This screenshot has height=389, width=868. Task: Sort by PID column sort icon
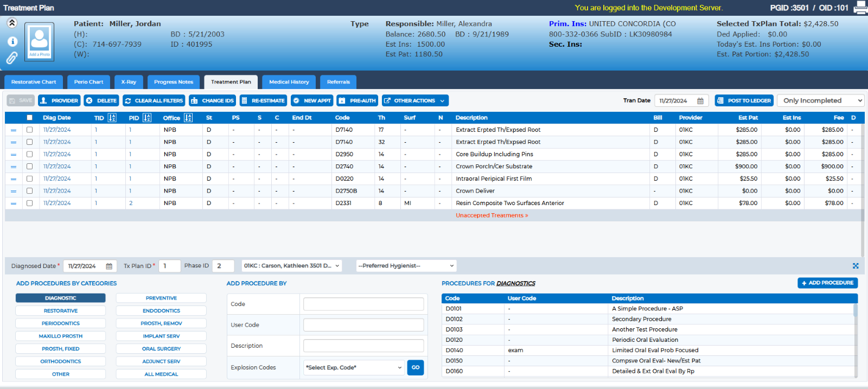pyautogui.click(x=147, y=118)
